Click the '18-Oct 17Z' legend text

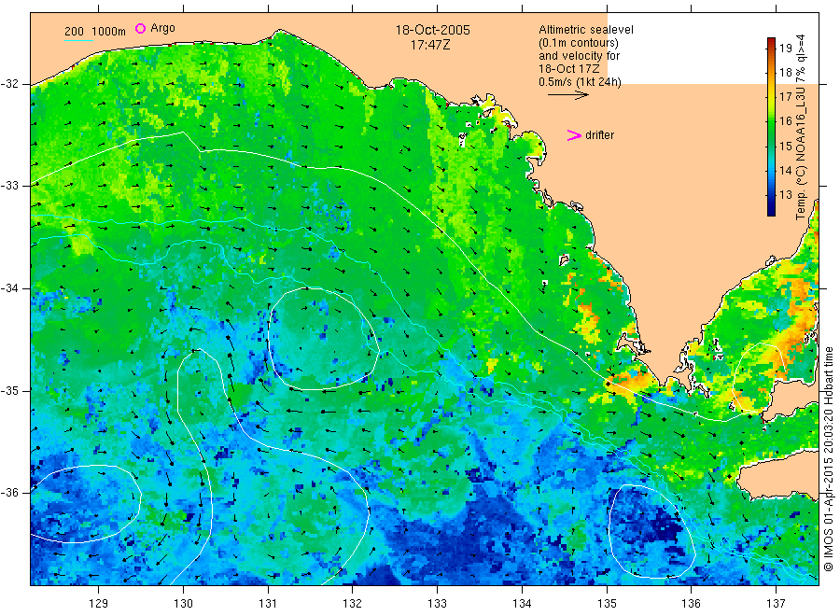tap(568, 68)
